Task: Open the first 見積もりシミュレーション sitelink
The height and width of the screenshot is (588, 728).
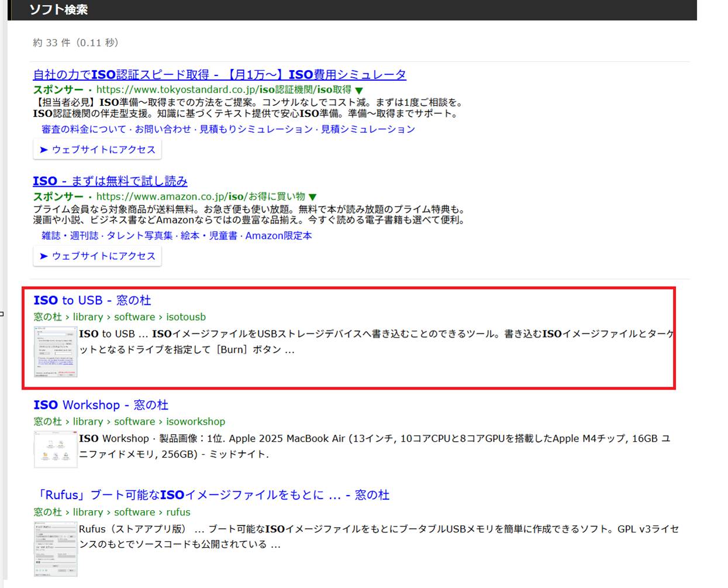Action: [x=256, y=129]
